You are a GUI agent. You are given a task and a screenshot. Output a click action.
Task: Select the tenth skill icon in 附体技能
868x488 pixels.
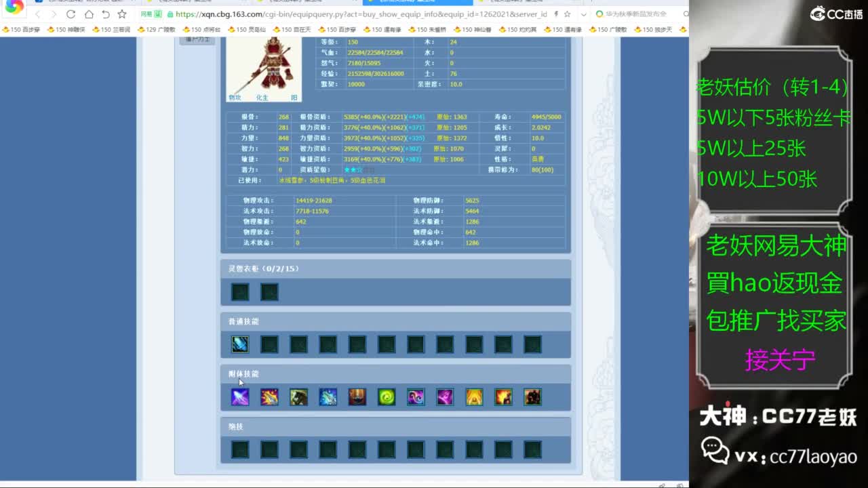[x=503, y=396]
